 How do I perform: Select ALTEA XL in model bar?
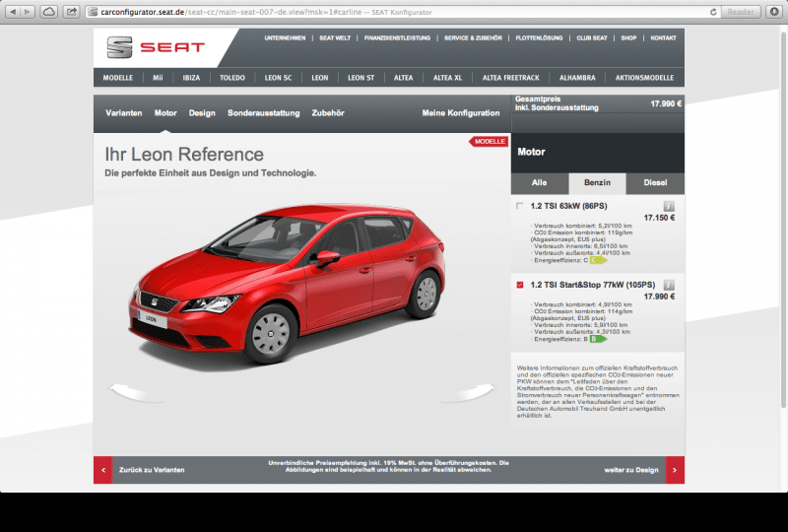pos(447,78)
